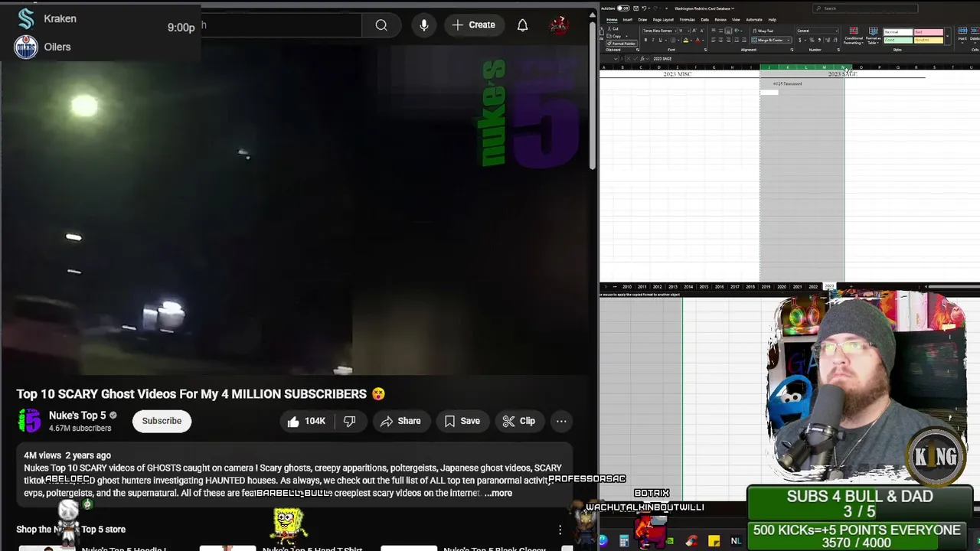Open Format as Table dropdown
980x551 pixels.
click(874, 36)
